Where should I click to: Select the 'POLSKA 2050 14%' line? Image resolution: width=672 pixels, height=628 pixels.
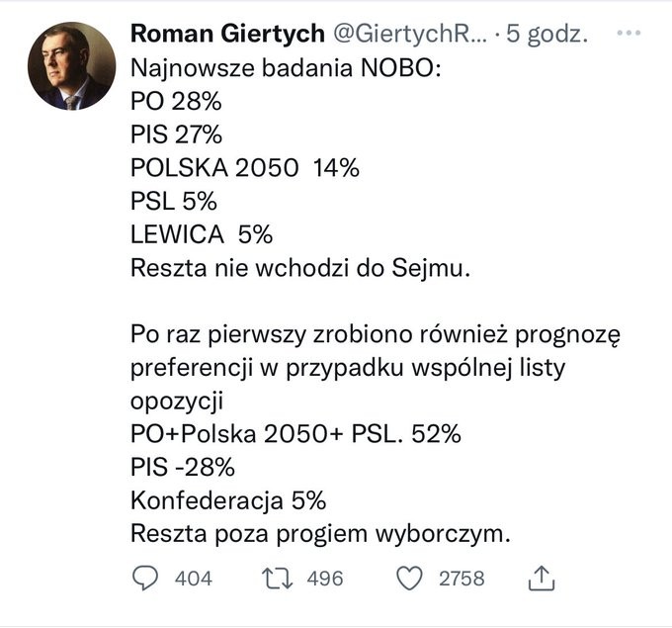click(x=245, y=168)
